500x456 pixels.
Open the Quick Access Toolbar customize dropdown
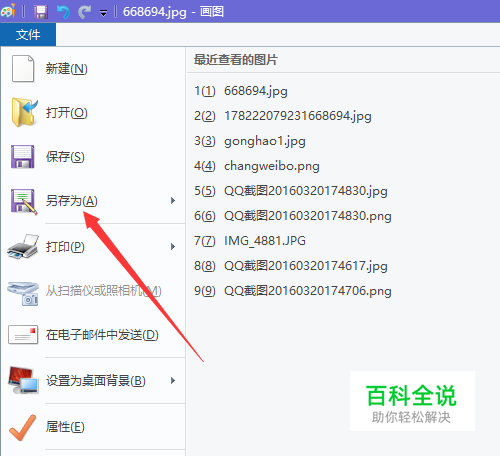point(104,13)
